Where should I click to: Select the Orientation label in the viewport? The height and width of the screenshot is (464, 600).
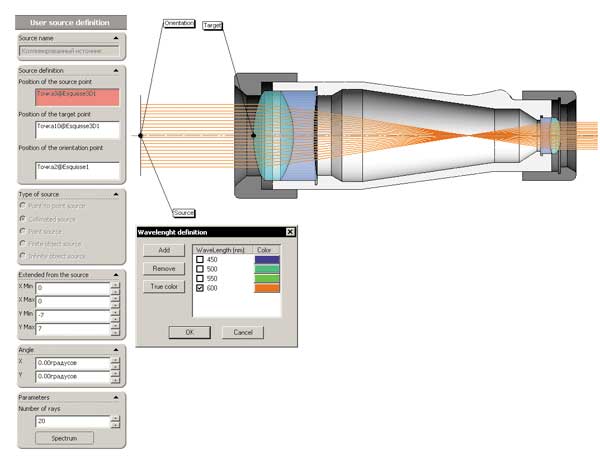click(179, 22)
